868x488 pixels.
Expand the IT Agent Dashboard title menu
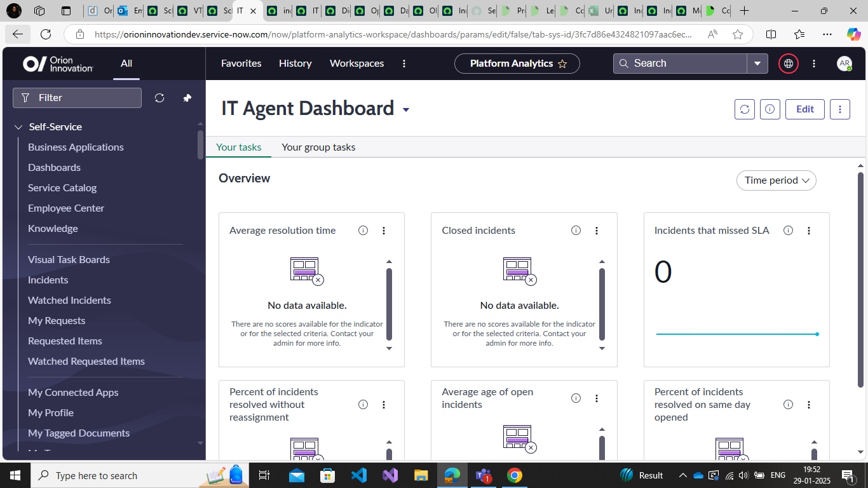pos(406,109)
